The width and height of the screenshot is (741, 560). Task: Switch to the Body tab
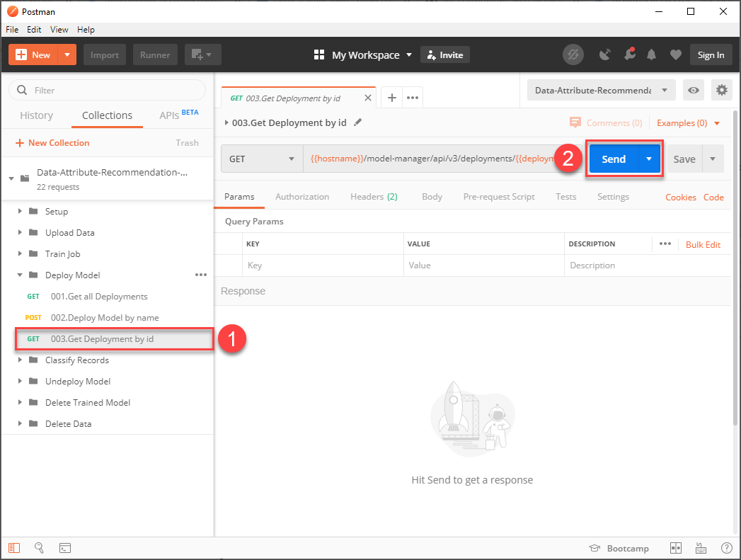coord(432,197)
